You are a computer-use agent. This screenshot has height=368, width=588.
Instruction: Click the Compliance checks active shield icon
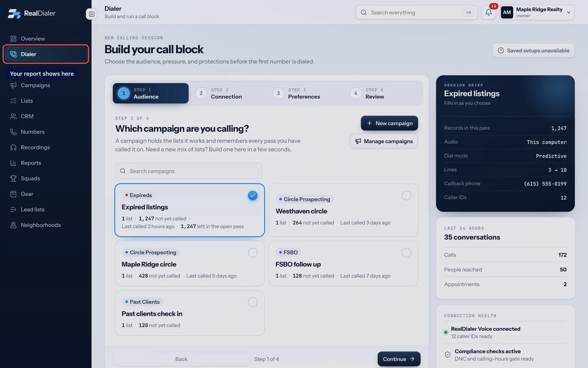point(448,355)
